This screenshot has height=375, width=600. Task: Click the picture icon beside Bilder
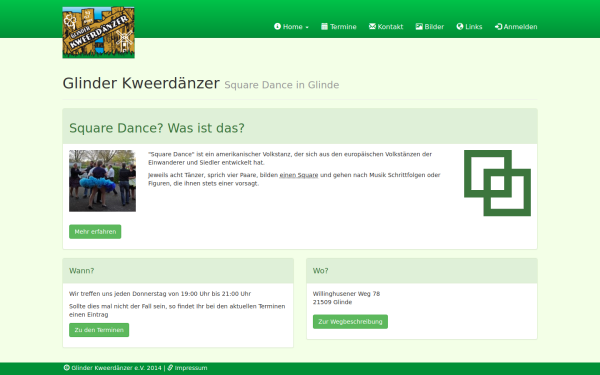pos(419,26)
